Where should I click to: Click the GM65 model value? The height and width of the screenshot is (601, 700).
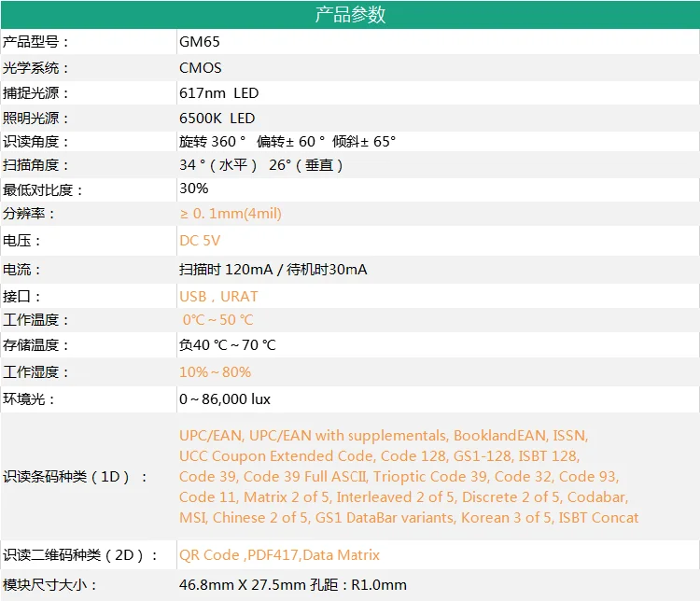click(200, 42)
